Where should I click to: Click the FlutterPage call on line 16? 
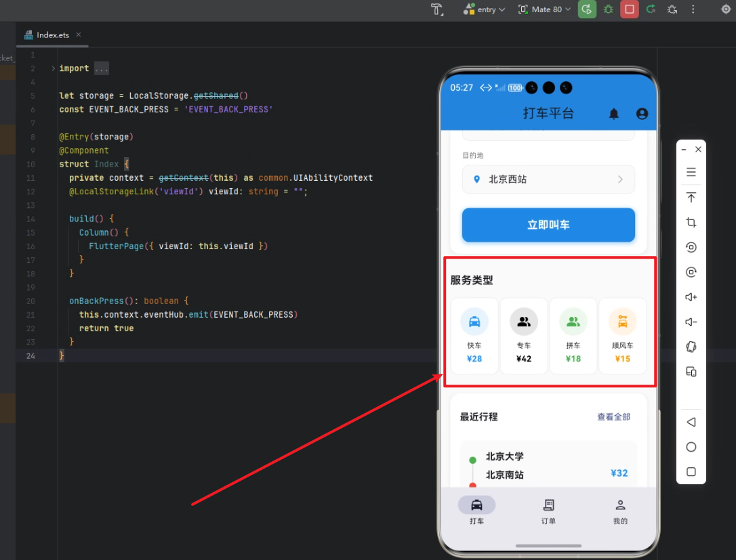click(x=117, y=246)
